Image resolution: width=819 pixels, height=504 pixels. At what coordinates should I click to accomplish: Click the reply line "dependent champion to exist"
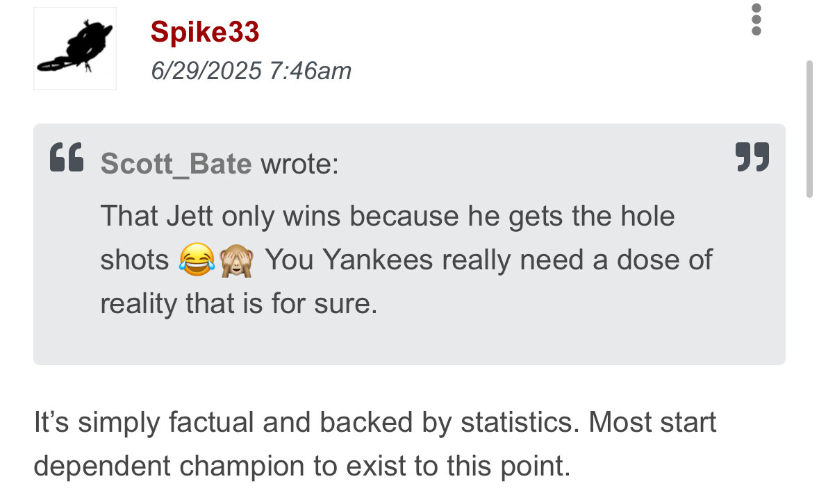tap(301, 466)
